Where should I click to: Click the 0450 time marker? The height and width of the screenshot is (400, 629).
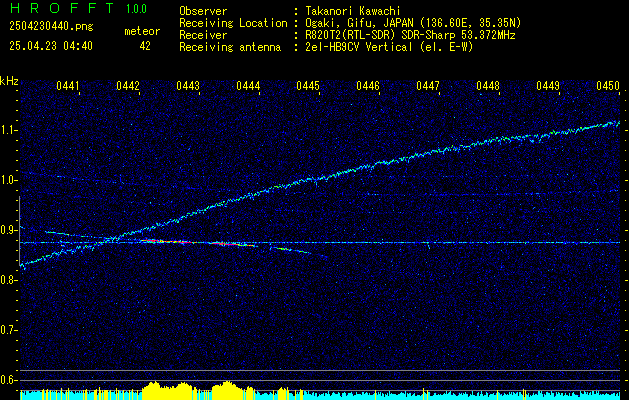(608, 86)
